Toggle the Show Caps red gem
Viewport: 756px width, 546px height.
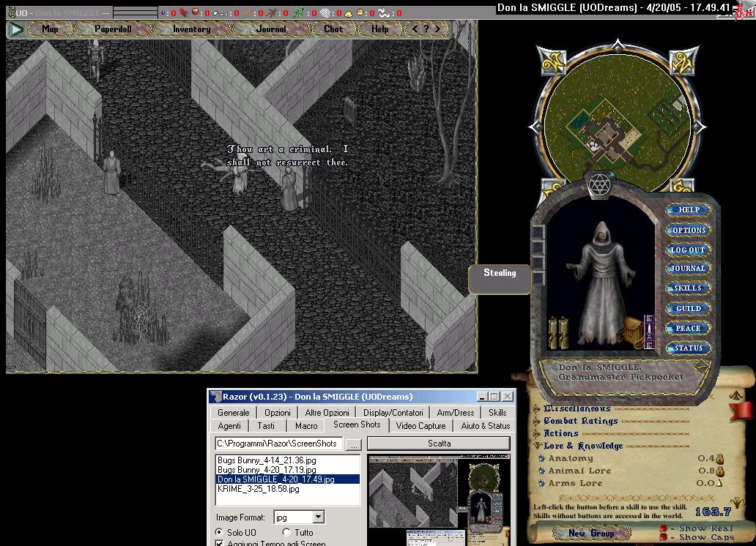[x=664, y=536]
